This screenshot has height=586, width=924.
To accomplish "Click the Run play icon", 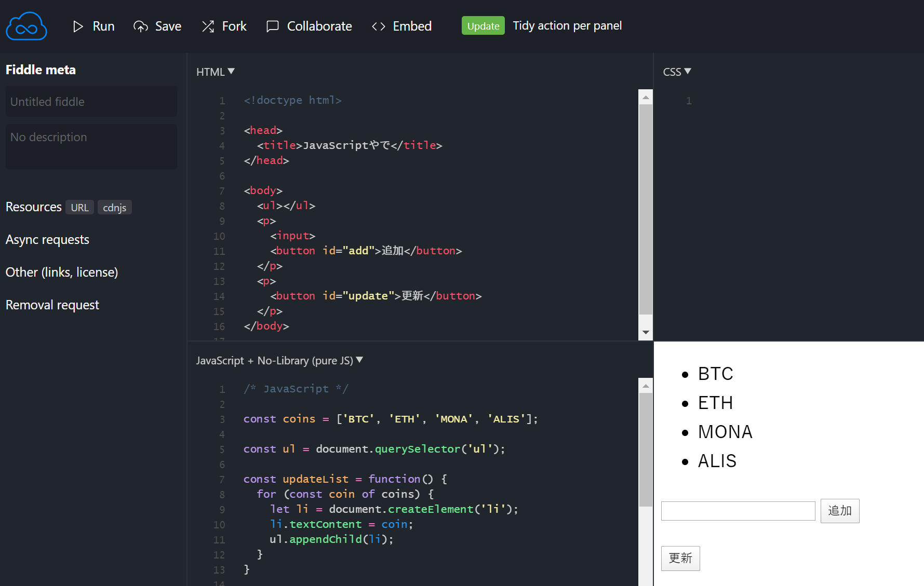I will pyautogui.click(x=78, y=26).
